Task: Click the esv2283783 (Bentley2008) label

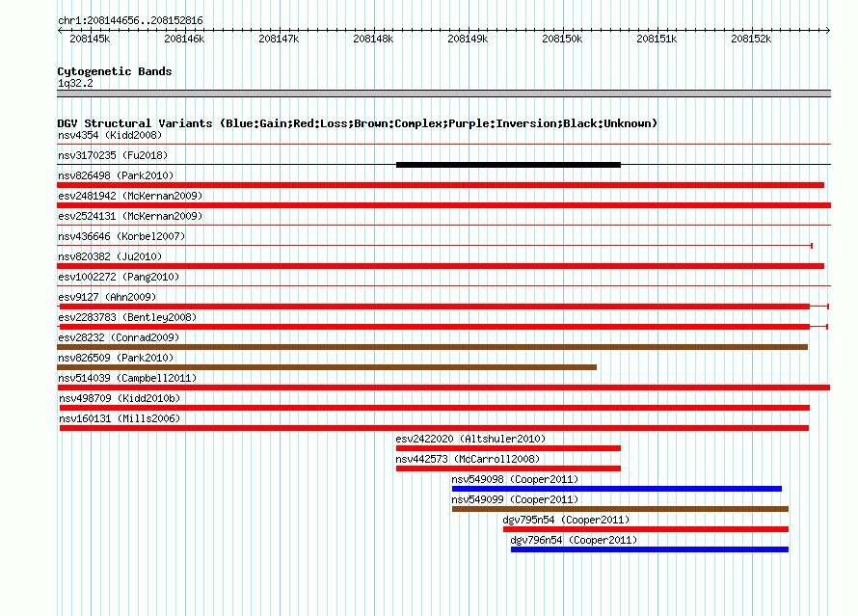Action: [x=127, y=317]
